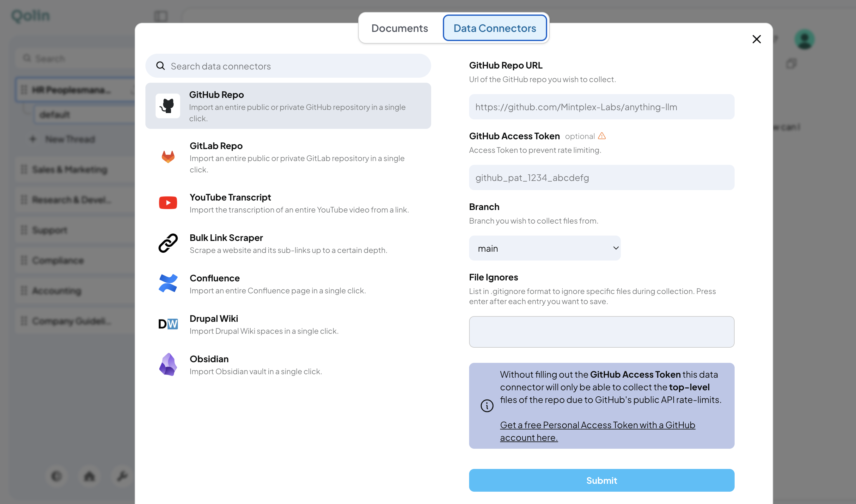Click the GitHub Repo URL input field
Screen dimensions: 856x504
pos(601,107)
